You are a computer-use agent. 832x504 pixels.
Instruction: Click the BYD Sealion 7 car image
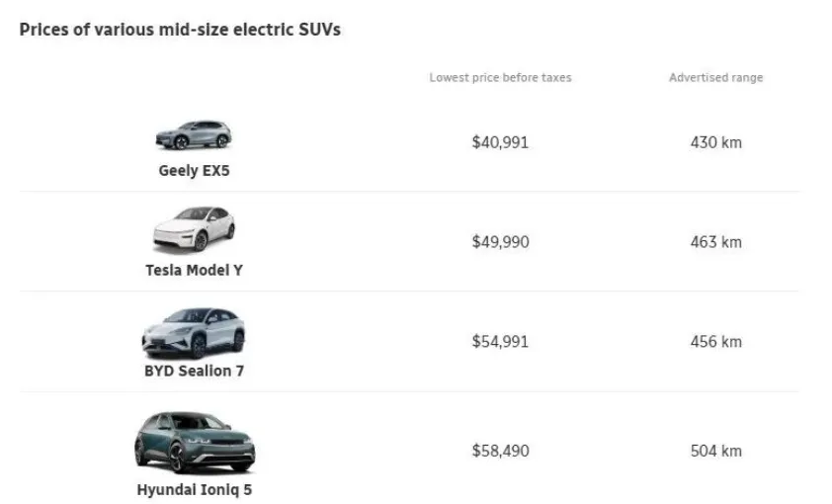(194, 333)
